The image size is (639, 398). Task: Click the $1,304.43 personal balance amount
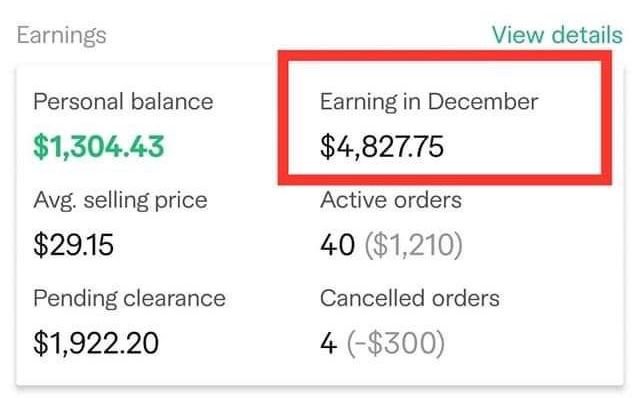(x=99, y=146)
